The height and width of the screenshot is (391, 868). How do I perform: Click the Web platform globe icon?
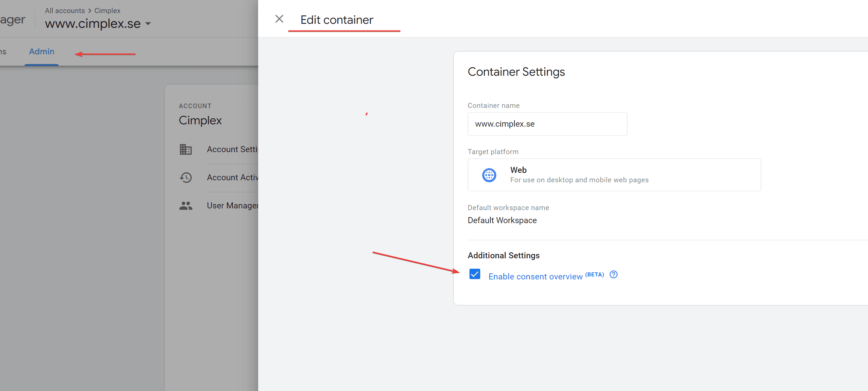[x=489, y=175]
